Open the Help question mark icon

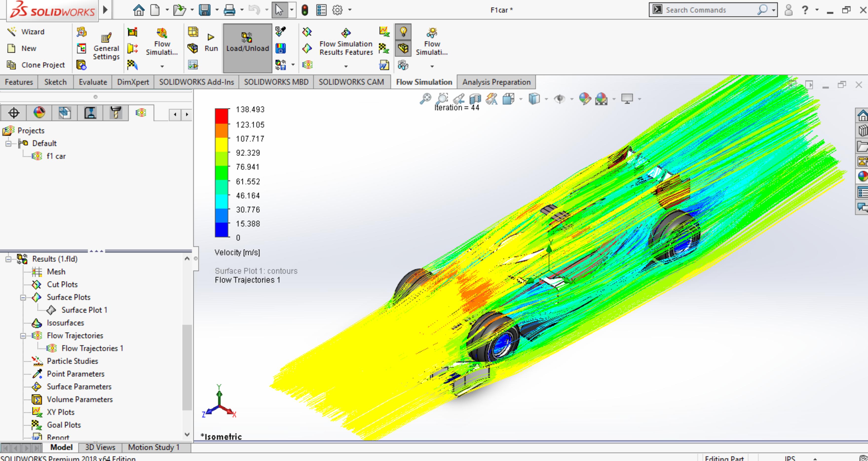(805, 10)
